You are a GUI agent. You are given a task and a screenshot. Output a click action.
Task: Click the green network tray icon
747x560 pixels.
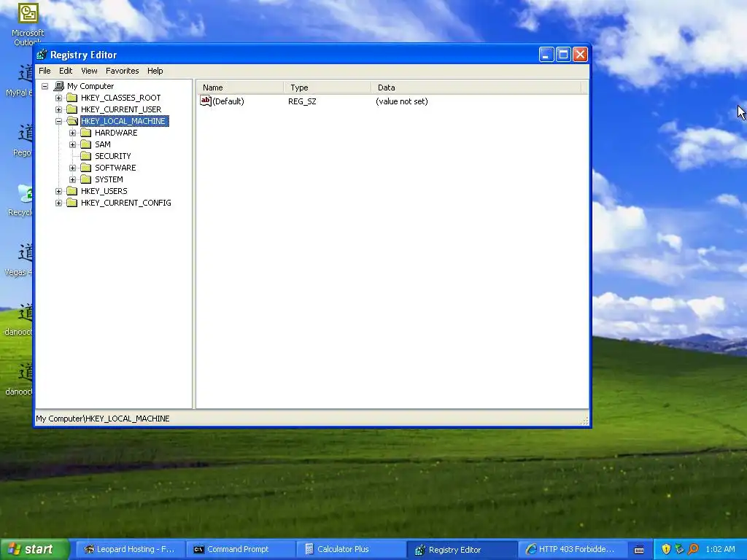(679, 549)
